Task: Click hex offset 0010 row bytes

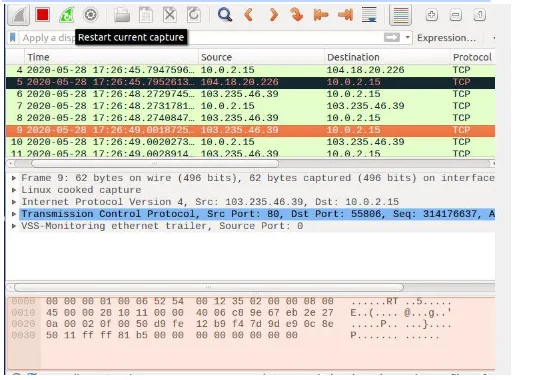Action: point(189,313)
